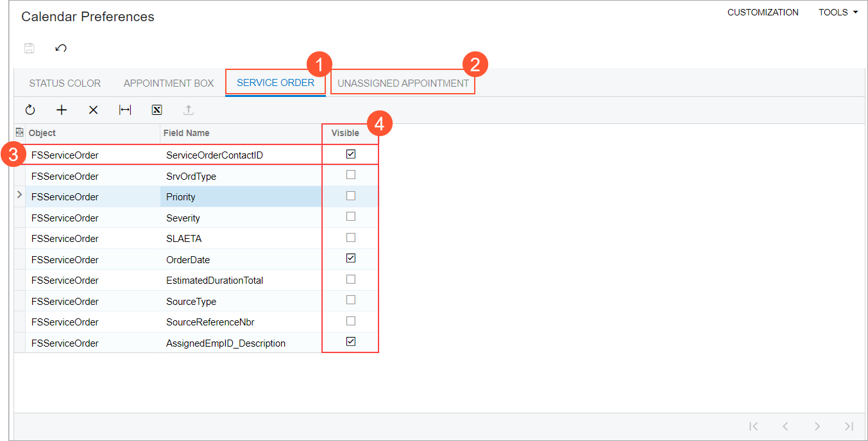Image resolution: width=868 pixels, height=441 pixels.
Task: Open the Tools dropdown menu
Action: (838, 12)
